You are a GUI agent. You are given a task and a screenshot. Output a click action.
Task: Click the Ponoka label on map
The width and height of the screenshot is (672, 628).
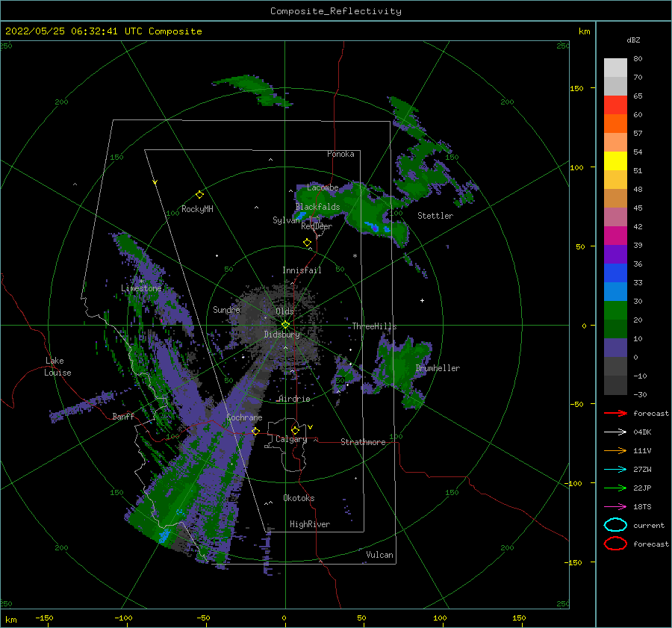[x=340, y=154]
